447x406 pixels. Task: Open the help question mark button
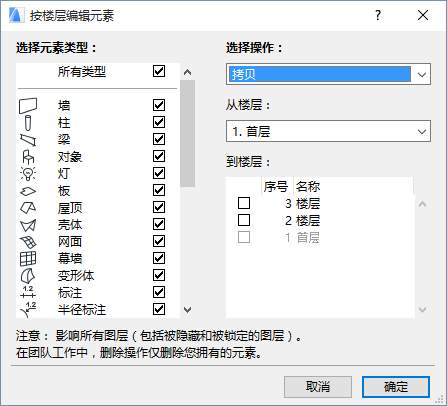(x=378, y=15)
